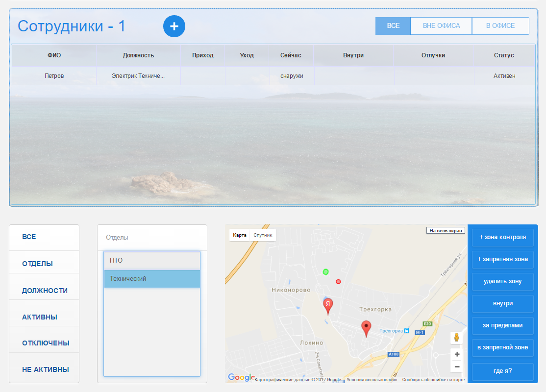Image resolution: width=546 pixels, height=392 pixels.
Task: Click the green circle marker on the map
Action: [325, 272]
